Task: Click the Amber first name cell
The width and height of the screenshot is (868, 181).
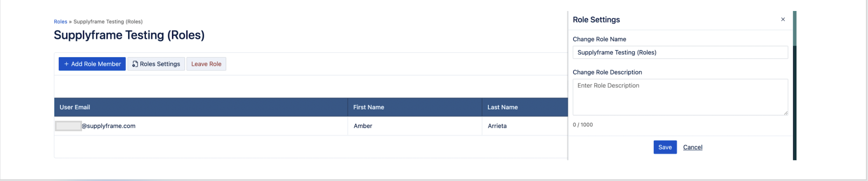Action: tap(363, 126)
